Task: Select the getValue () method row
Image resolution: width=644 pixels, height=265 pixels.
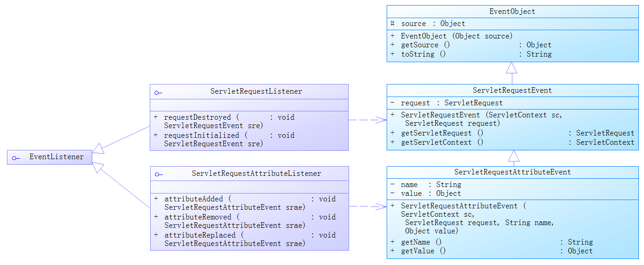Action: point(423,251)
